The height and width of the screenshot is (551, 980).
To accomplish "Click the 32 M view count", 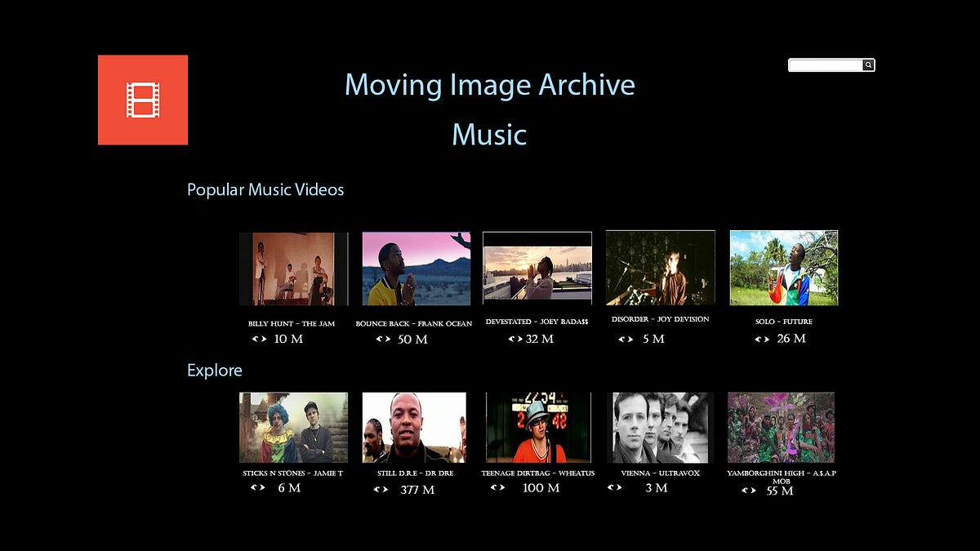I will [540, 339].
